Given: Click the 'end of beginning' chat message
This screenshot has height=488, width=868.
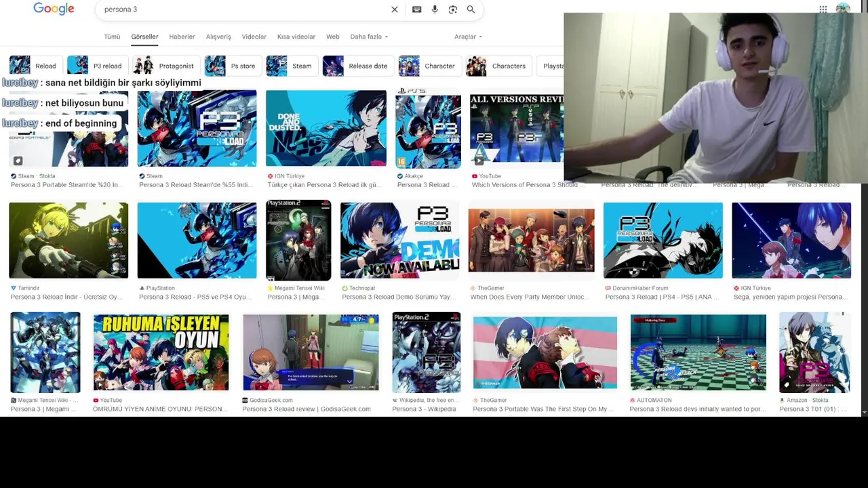Looking at the screenshot, I should click(81, 123).
